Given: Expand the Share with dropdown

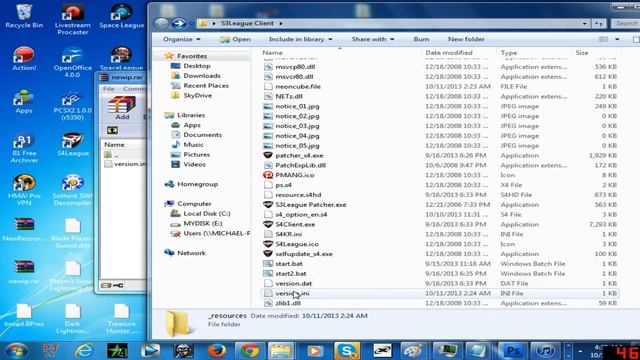Looking at the screenshot, I should [x=373, y=39].
